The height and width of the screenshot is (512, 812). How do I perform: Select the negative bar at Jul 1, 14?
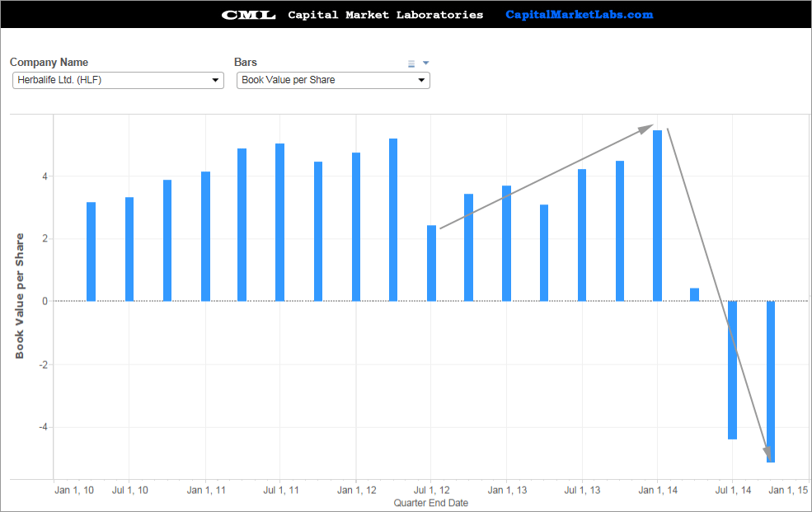tap(732, 370)
